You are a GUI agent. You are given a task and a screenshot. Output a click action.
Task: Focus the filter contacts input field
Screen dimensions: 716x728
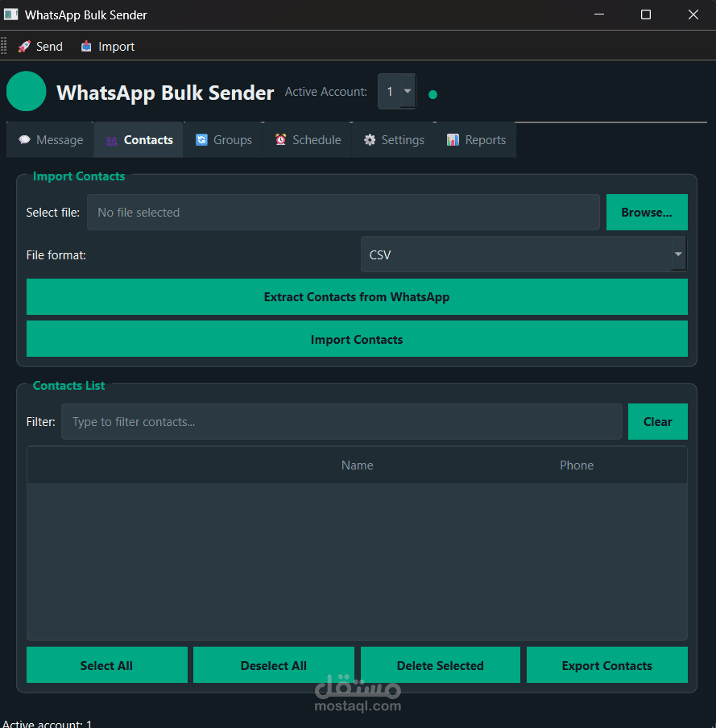click(x=341, y=421)
